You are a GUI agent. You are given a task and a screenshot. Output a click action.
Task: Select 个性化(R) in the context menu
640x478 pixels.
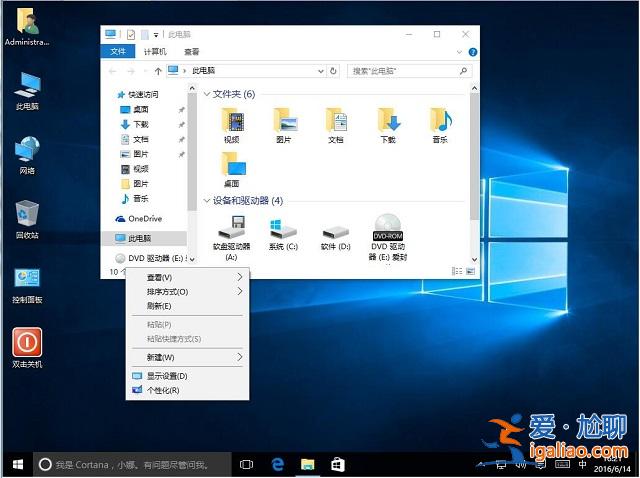163,390
